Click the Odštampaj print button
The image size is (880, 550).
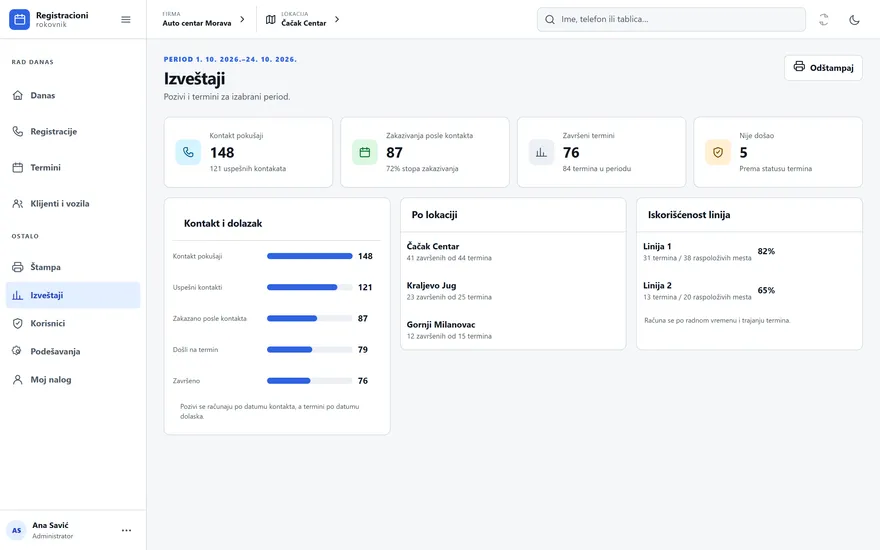tap(823, 68)
